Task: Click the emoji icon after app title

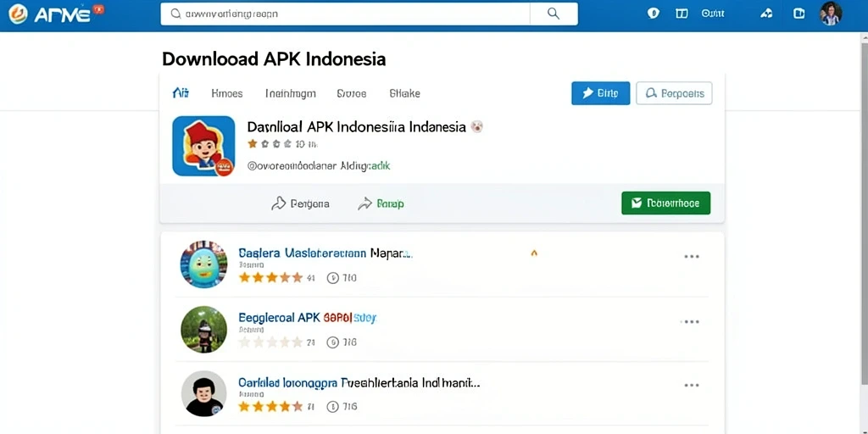Action: click(x=476, y=127)
